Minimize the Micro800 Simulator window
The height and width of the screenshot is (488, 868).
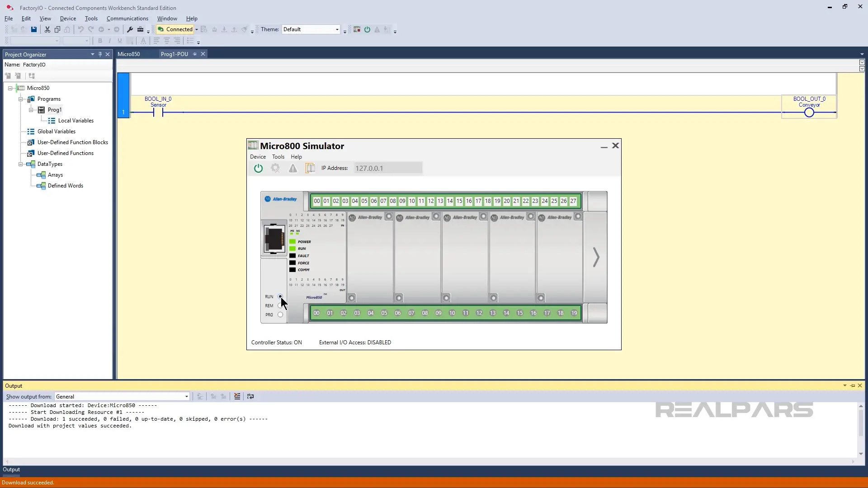point(604,146)
